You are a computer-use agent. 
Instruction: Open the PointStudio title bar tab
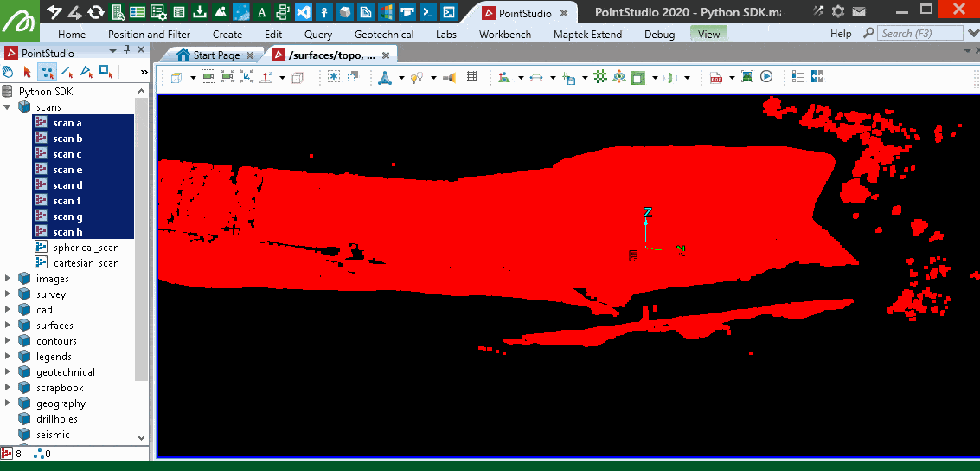click(527, 13)
